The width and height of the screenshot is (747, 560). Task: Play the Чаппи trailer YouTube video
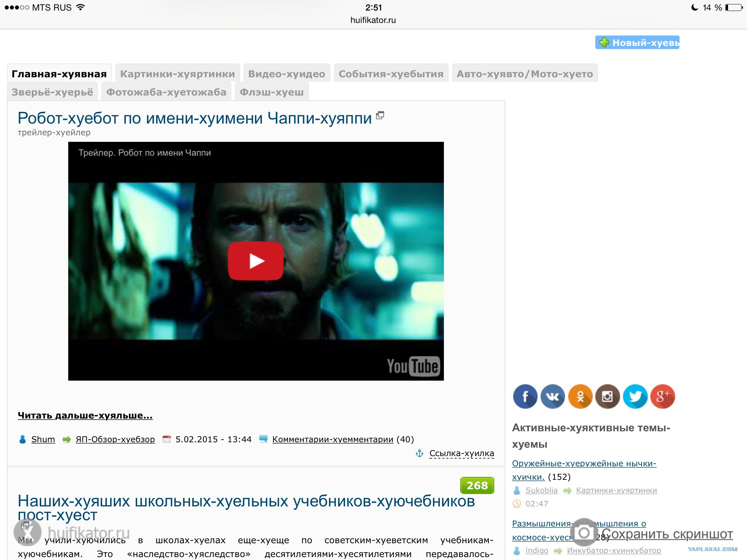click(x=256, y=261)
